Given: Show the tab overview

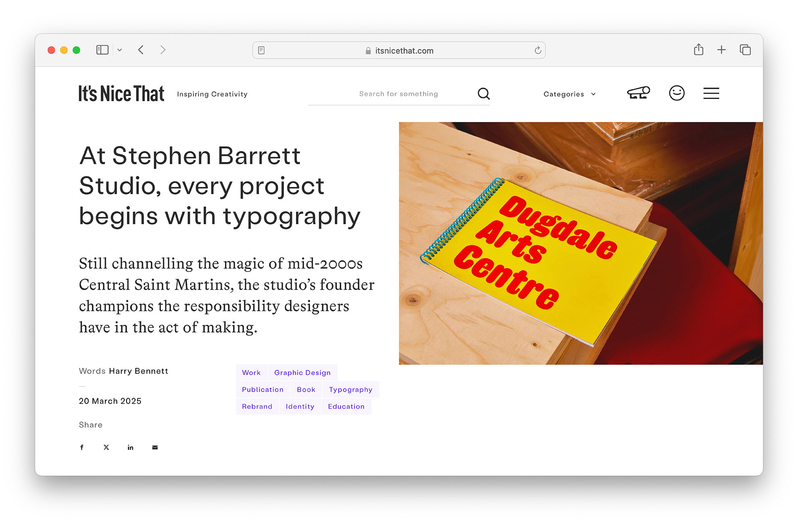Looking at the screenshot, I should click(745, 50).
